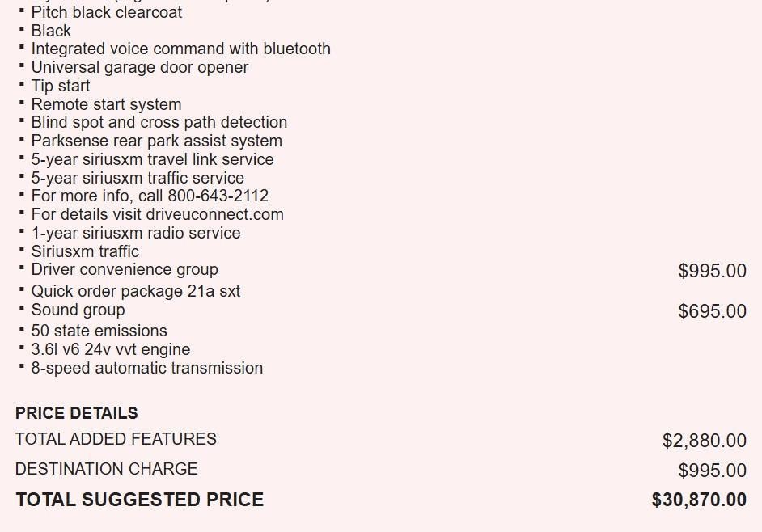Click the $695.00 Sound group price
The image size is (762, 532).
pyautogui.click(x=712, y=311)
